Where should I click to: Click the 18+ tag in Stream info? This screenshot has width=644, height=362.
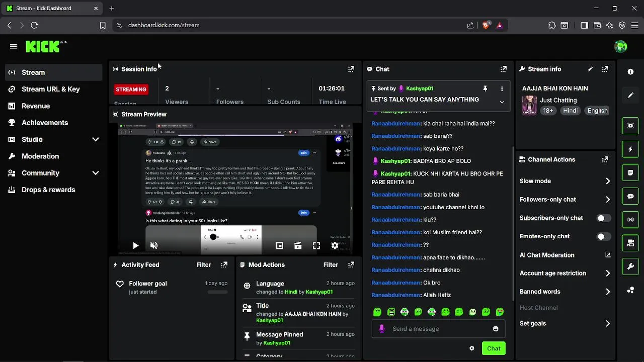point(548,111)
